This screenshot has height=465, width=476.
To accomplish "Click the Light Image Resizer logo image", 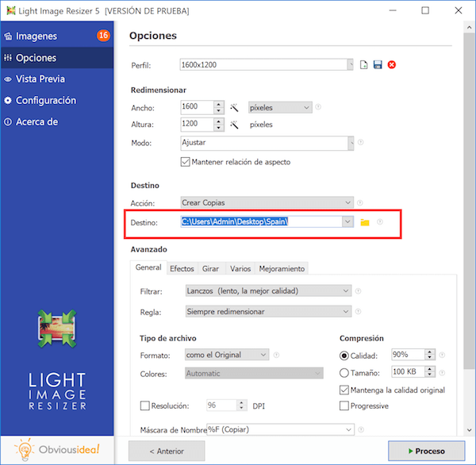I will (x=57, y=329).
